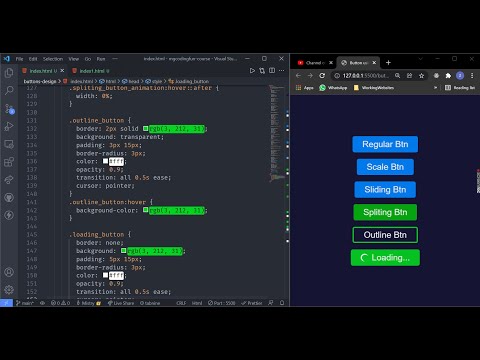Close the Button browser tab
Screen dimensions: 480x360
tap(374, 63)
